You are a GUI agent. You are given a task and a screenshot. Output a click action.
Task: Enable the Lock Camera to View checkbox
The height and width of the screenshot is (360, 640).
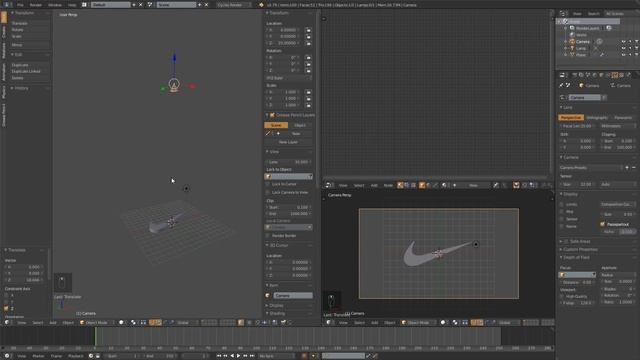pos(268,192)
